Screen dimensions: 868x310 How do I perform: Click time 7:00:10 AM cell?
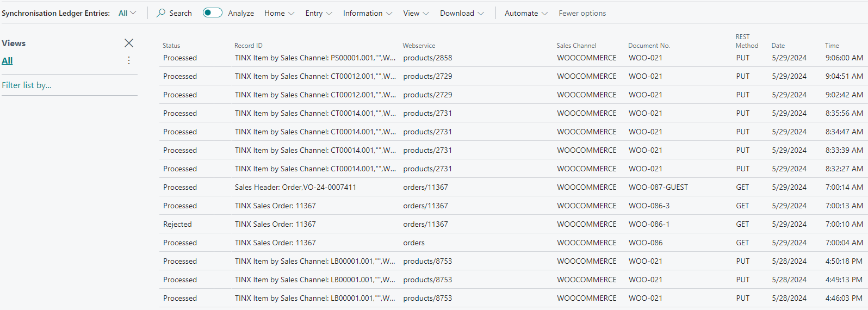tap(844, 224)
